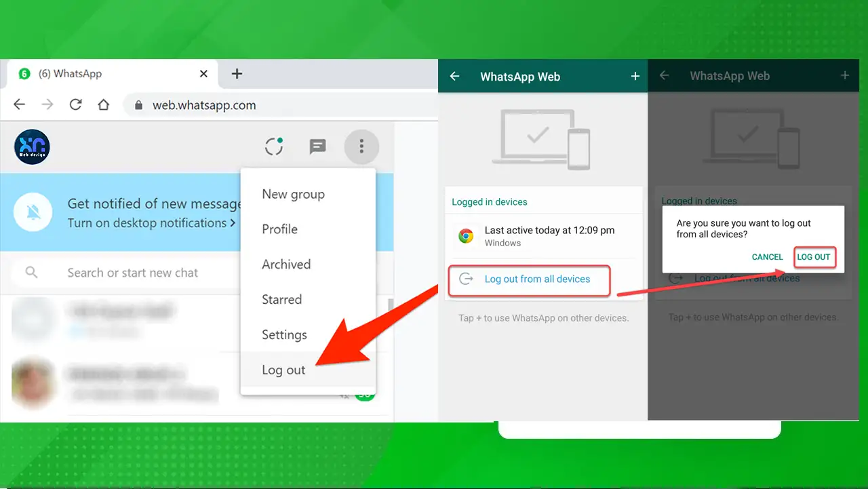
Task: Confirm with the LOG OUT button
Action: click(814, 257)
